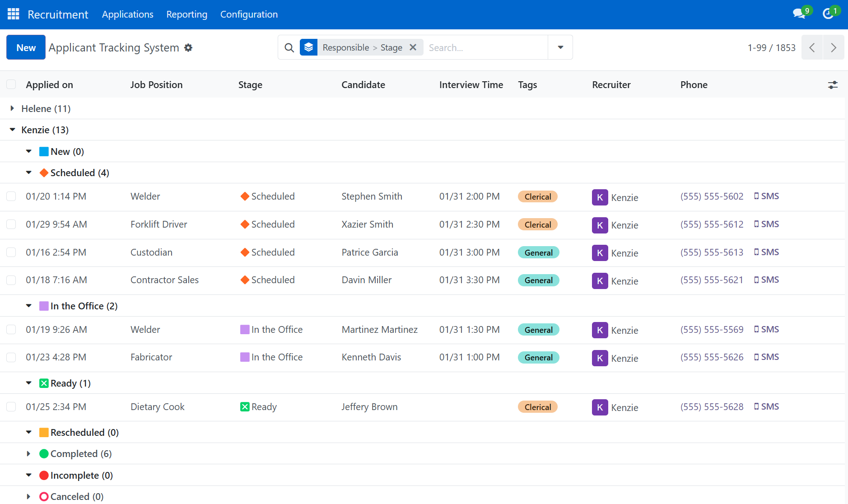Screen dimensions: 848x504
Task: Click the search magnifier icon
Action: pyautogui.click(x=289, y=47)
